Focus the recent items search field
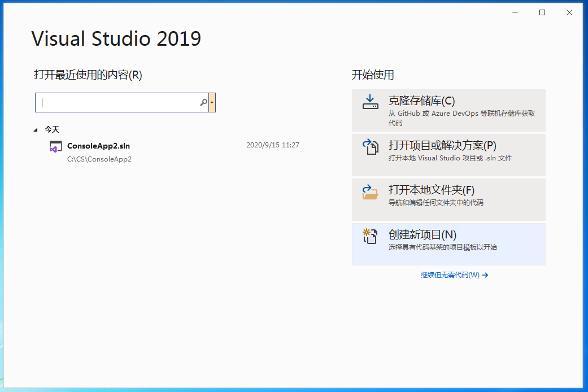The image size is (588, 392). [x=122, y=102]
